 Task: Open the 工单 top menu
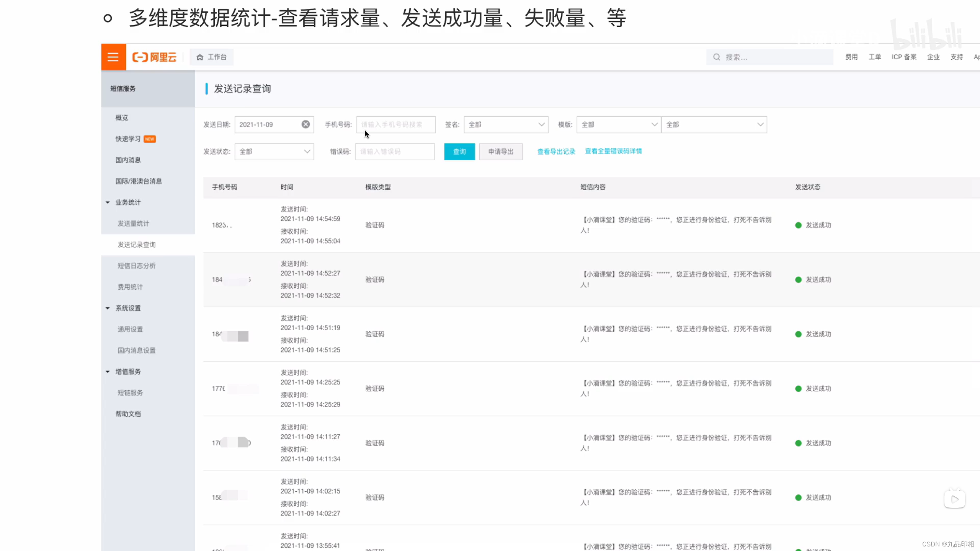(875, 57)
